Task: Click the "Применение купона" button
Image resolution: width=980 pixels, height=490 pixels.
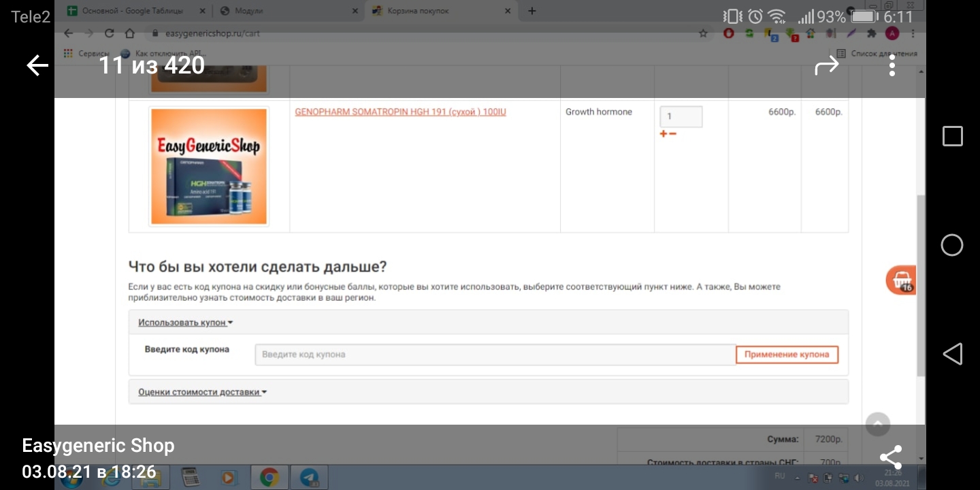Action: point(787,355)
